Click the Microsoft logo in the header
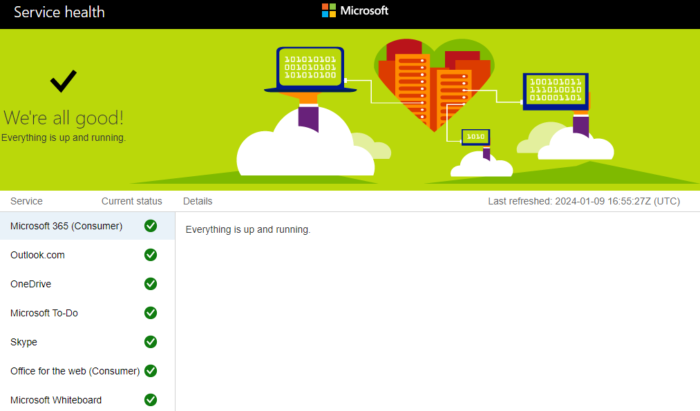 [x=355, y=11]
